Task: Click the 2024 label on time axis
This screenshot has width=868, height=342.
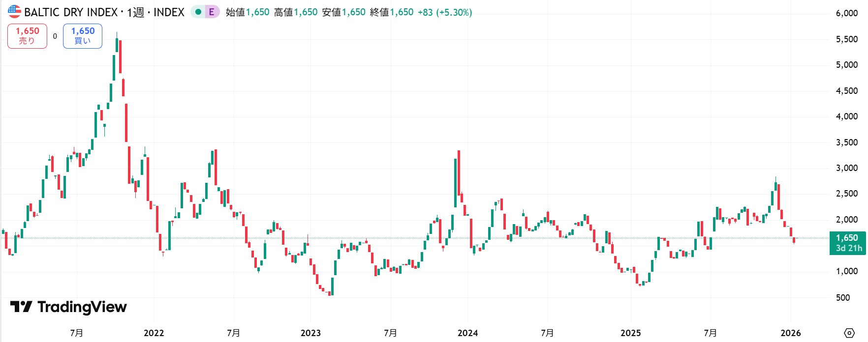Action: [467, 333]
